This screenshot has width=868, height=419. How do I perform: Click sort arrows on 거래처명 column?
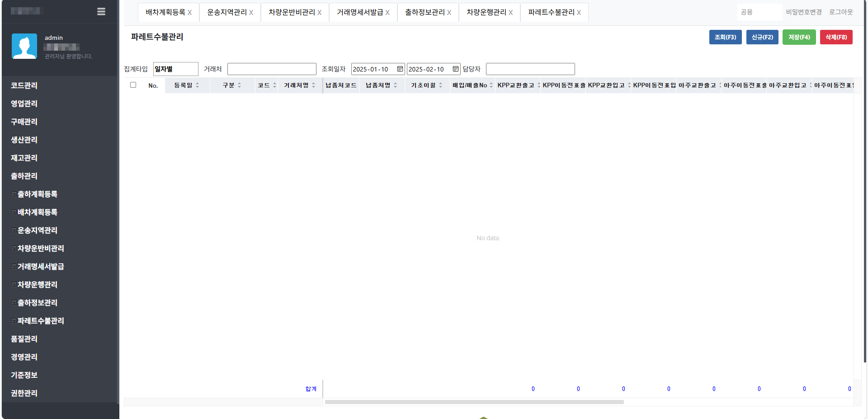[313, 86]
